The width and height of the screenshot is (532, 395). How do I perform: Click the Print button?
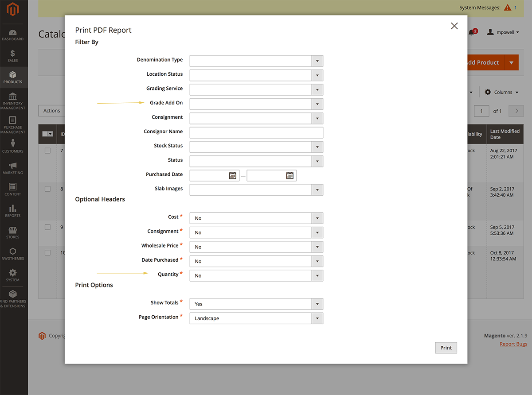point(446,348)
